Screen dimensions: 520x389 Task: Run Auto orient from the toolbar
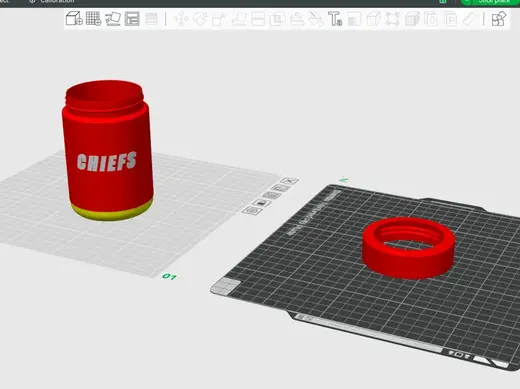click(113, 19)
